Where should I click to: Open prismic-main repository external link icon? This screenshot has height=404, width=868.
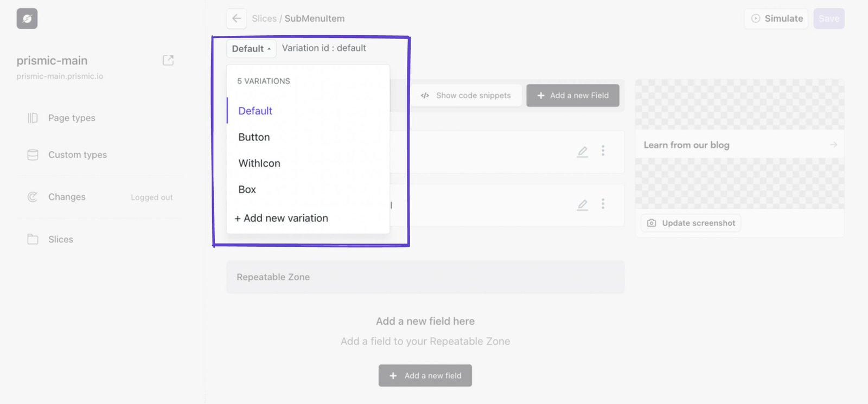pos(168,60)
